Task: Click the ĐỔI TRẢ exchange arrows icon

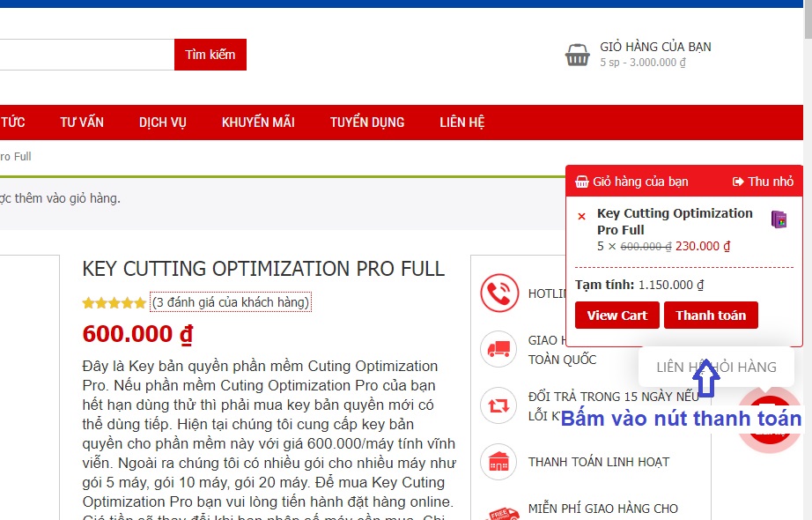Action: (498, 406)
